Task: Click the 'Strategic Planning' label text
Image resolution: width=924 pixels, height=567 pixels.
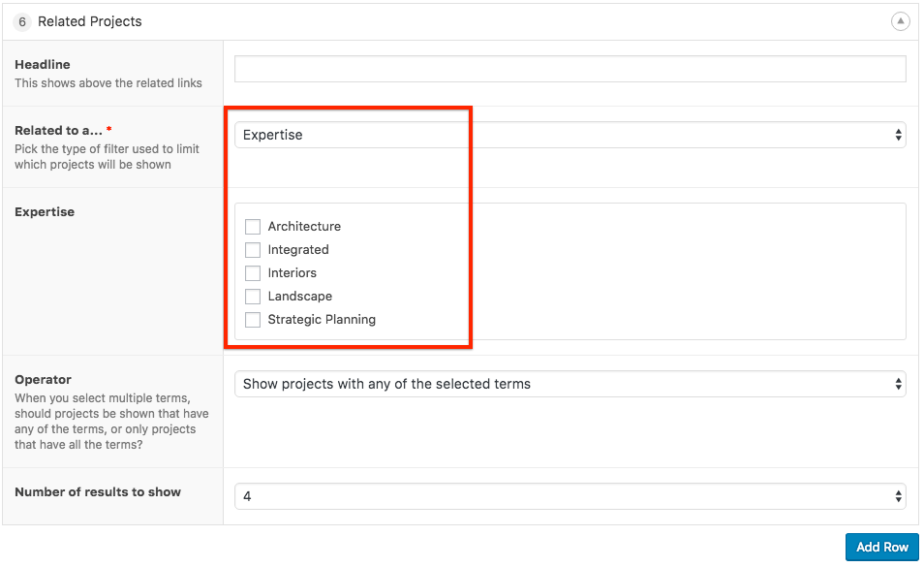Action: click(322, 320)
